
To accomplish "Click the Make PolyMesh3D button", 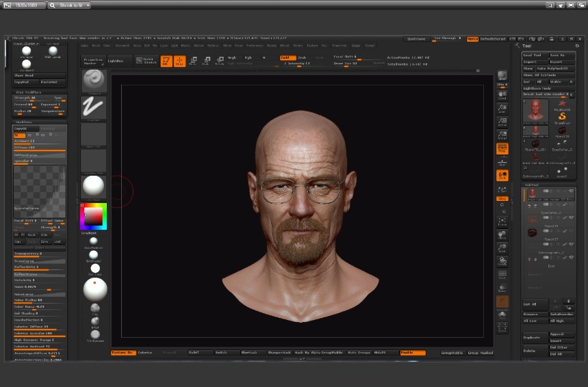I will [555, 68].
